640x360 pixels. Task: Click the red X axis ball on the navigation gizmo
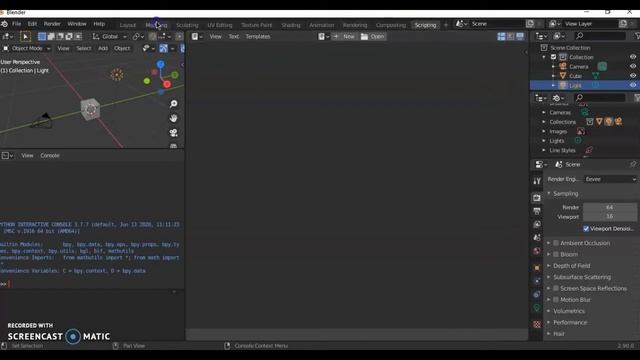[167, 84]
